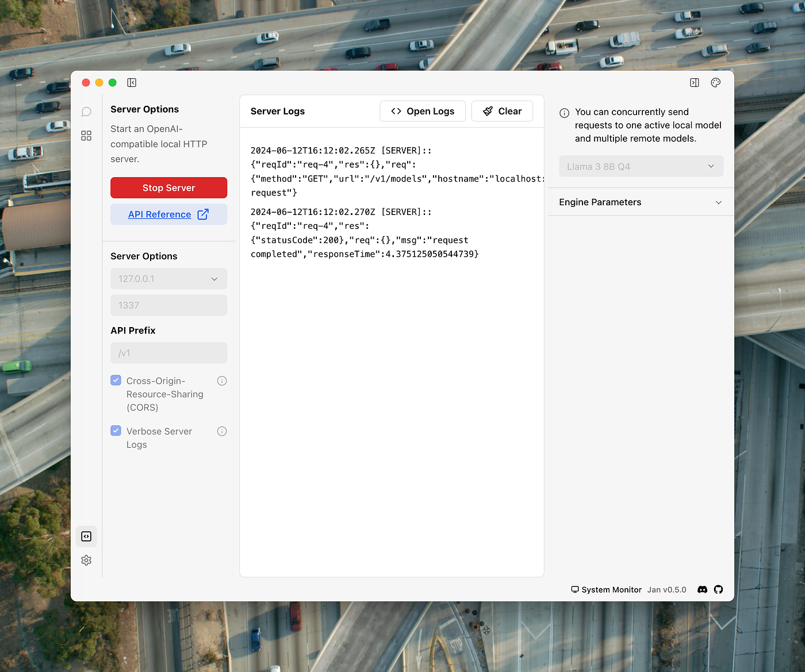This screenshot has width=805, height=672.
Task: Click the Open Logs button
Action: tap(423, 112)
